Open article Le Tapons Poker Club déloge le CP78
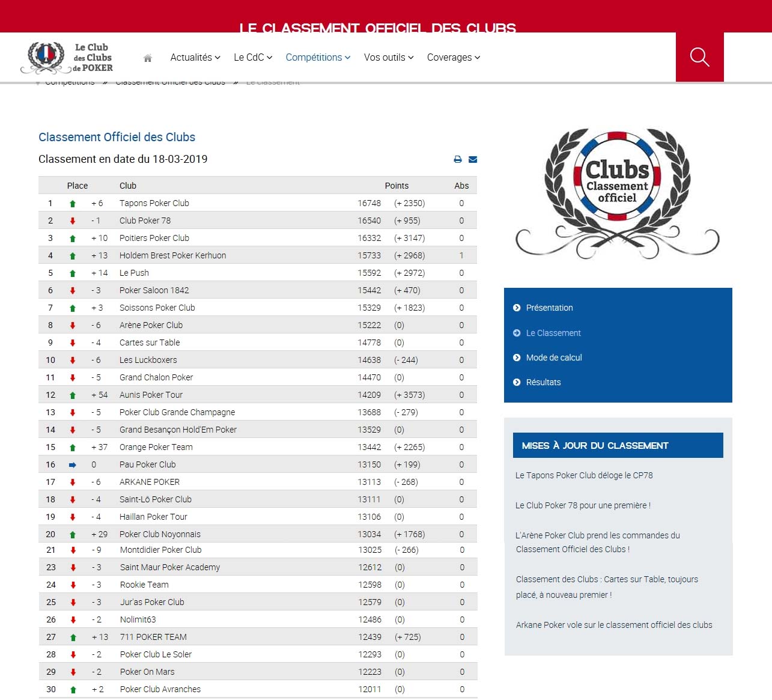The width and height of the screenshot is (772, 700). pos(583,475)
